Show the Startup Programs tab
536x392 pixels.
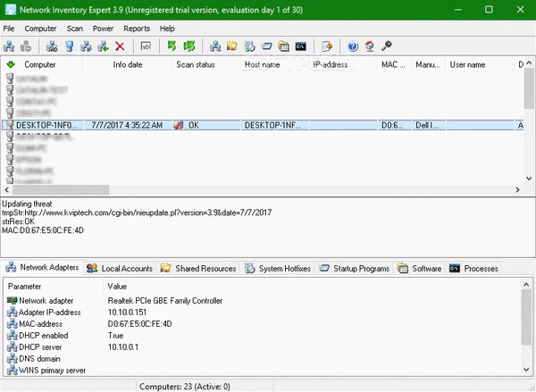pyautogui.click(x=356, y=268)
